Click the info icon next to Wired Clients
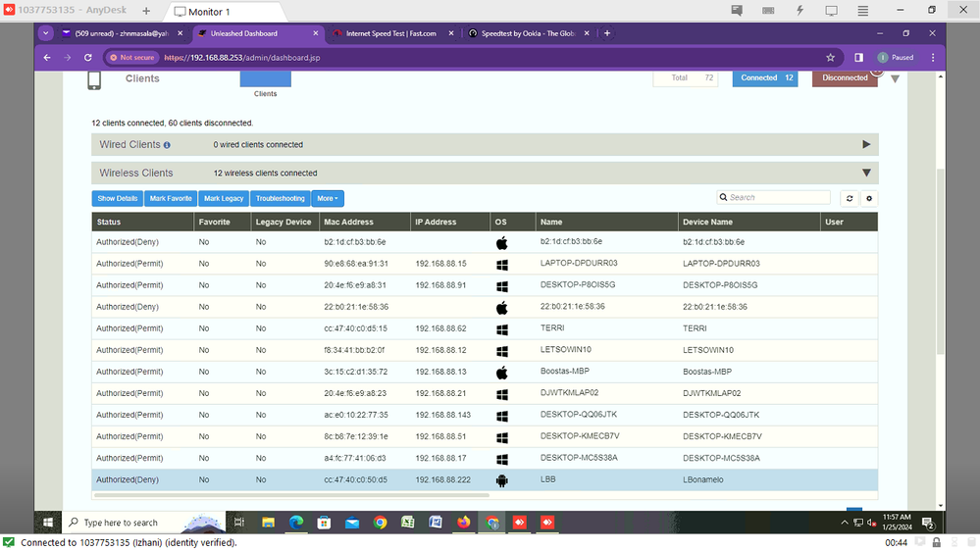This screenshot has width=980, height=551. (x=167, y=145)
